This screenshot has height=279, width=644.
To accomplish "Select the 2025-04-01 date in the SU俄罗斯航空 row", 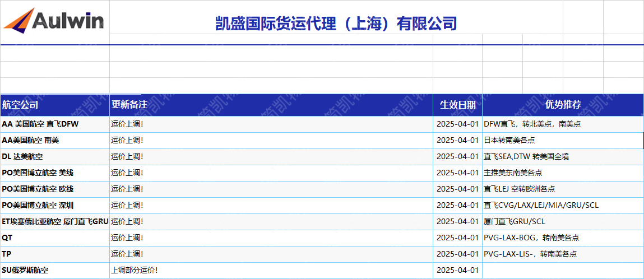I will [457, 271].
